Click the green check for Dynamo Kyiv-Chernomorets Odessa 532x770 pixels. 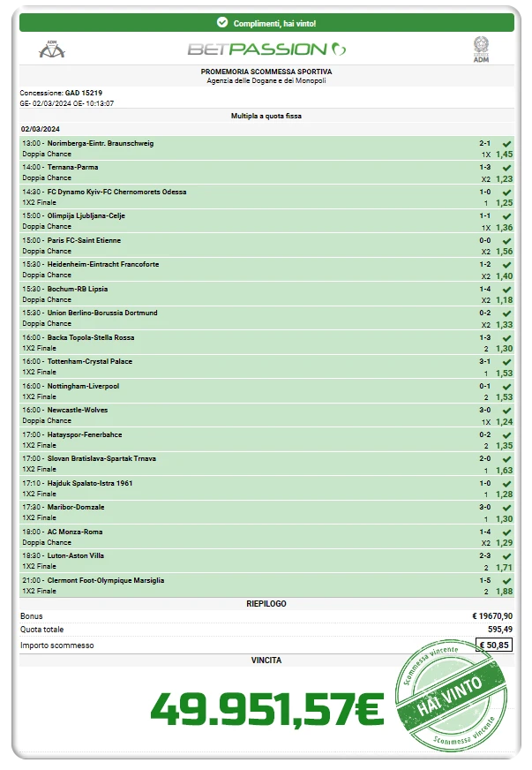[507, 192]
